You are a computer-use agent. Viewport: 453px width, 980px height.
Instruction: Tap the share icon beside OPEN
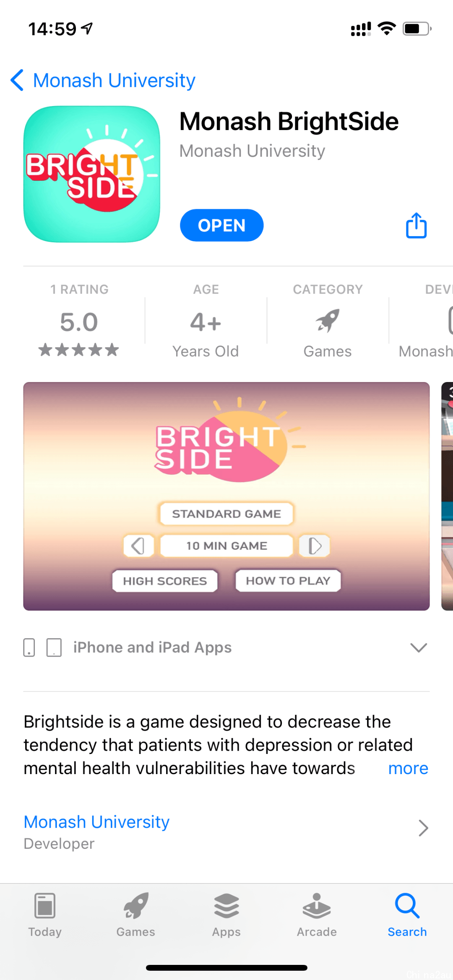point(416,226)
